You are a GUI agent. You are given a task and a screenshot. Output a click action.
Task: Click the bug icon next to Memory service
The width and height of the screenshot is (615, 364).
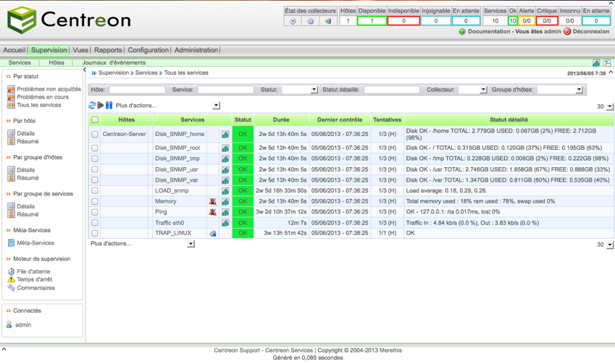point(212,202)
